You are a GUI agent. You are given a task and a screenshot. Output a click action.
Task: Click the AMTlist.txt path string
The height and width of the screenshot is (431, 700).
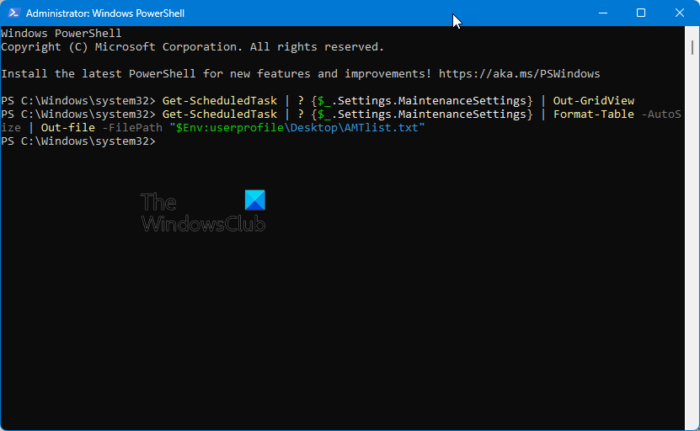pyautogui.click(x=297, y=128)
